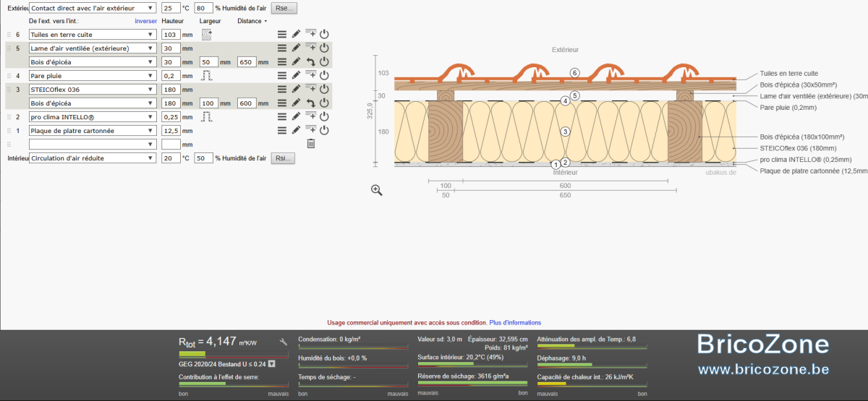Click the magnifier zoom icon below the diagram
Image resolution: width=868 pixels, height=401 pixels.
coord(376,190)
